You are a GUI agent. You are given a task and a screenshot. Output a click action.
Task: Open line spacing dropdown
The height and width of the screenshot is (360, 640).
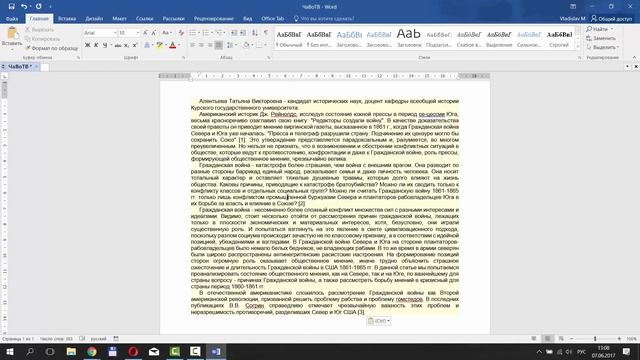pos(236,45)
